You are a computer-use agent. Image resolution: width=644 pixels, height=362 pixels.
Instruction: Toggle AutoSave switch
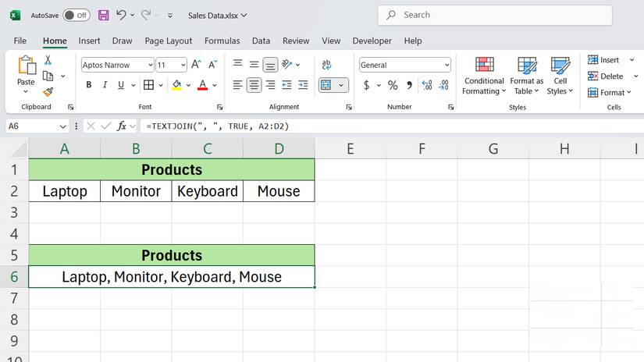[x=76, y=15]
